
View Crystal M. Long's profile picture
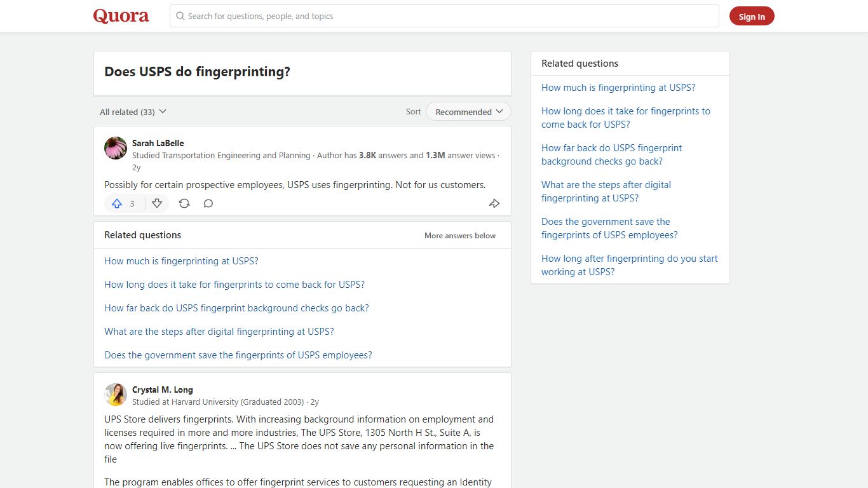point(116,395)
